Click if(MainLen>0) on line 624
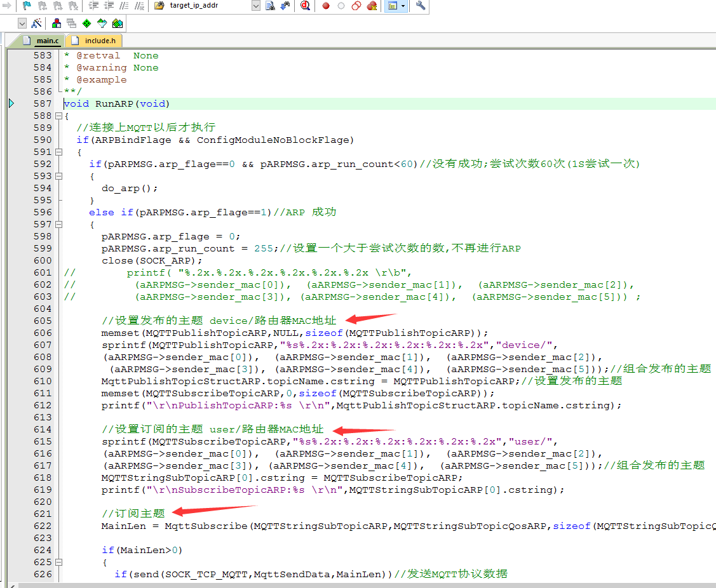716x588 pixels. (x=142, y=551)
